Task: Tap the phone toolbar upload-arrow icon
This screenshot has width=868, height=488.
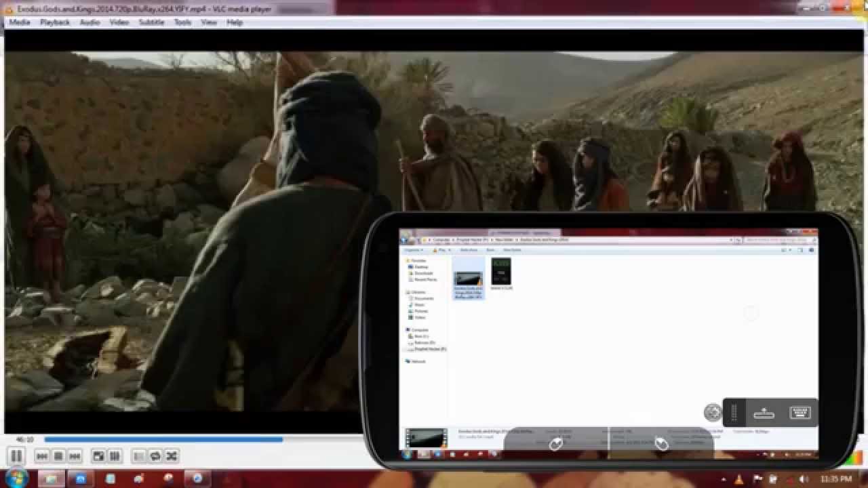Action: [x=764, y=412]
